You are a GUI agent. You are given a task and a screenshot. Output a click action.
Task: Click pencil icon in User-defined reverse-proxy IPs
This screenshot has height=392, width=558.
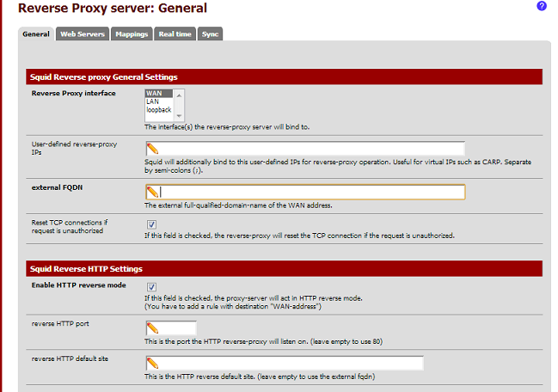(x=152, y=149)
